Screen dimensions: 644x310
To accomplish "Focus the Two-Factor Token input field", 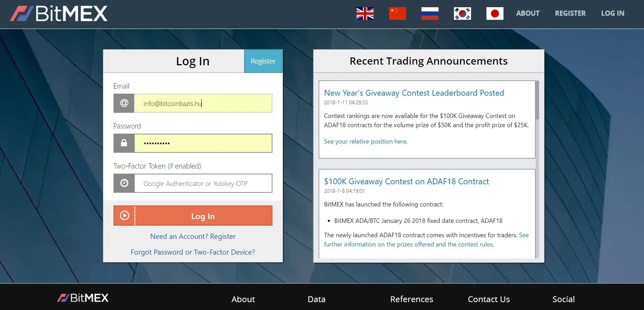I will [x=203, y=183].
